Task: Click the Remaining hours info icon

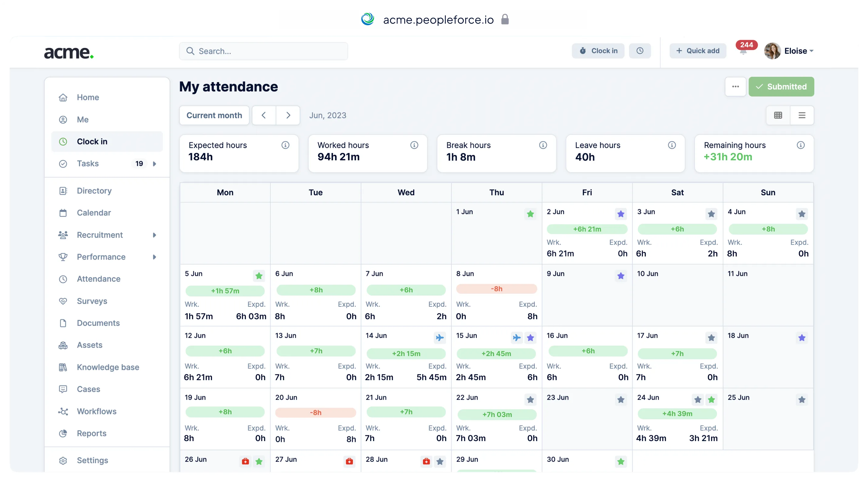Action: coord(800,145)
